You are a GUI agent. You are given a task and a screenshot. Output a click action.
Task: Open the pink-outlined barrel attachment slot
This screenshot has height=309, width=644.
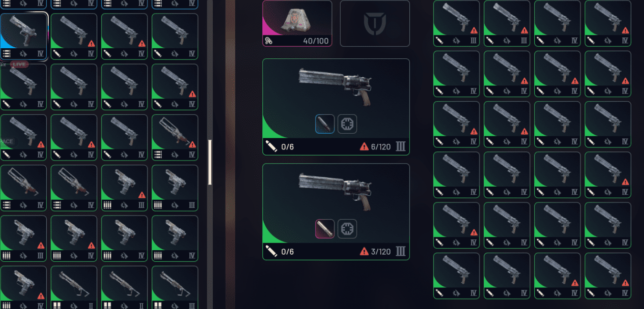(x=325, y=229)
